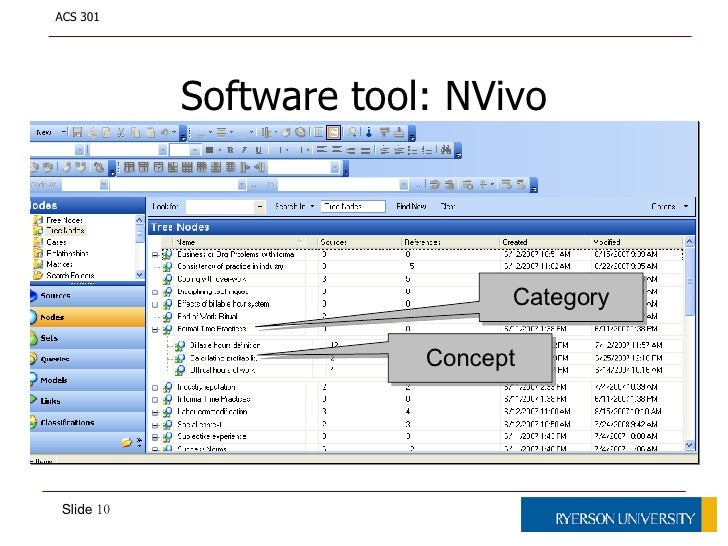
Task: Open the Sets navigation pane
Action: coord(87,338)
